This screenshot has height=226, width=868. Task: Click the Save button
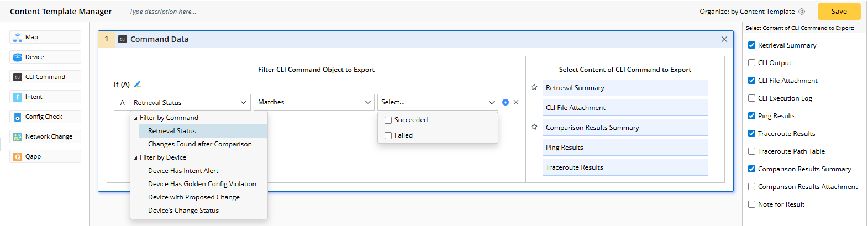click(x=839, y=12)
